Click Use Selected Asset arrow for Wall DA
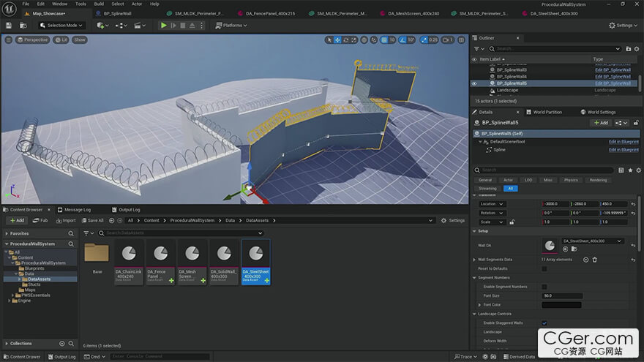This screenshot has width=644, height=362. point(565,249)
